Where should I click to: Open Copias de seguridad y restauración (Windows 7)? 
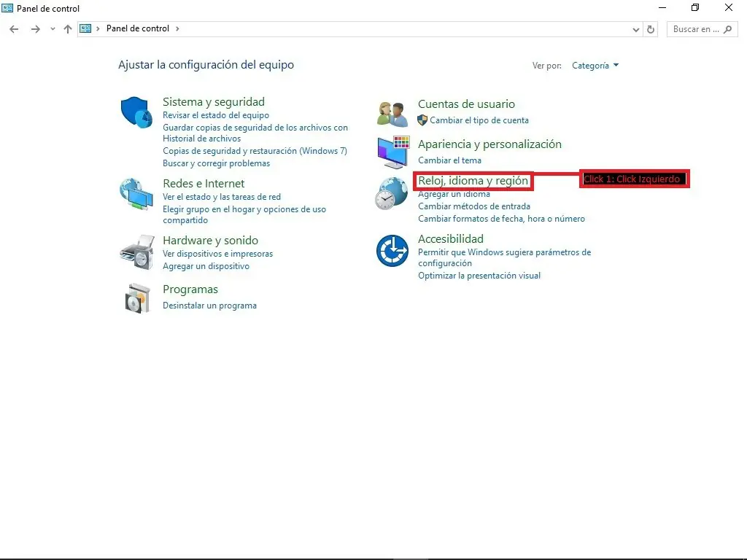[255, 151]
